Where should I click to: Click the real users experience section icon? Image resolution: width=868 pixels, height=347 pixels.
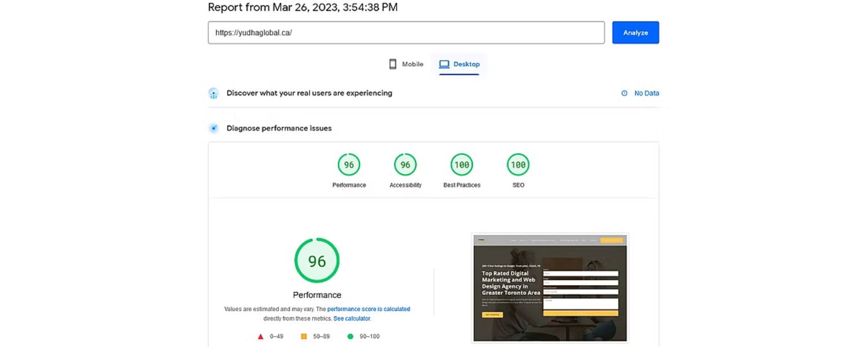click(x=214, y=93)
